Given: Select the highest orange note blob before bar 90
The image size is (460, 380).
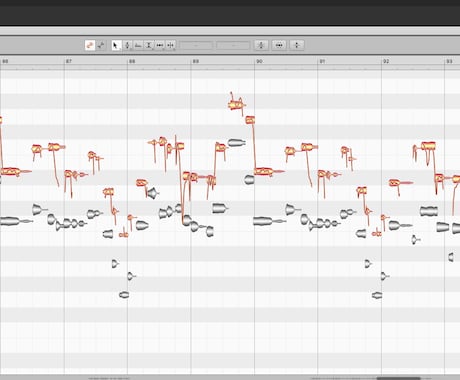Looking at the screenshot, I should click(237, 105).
